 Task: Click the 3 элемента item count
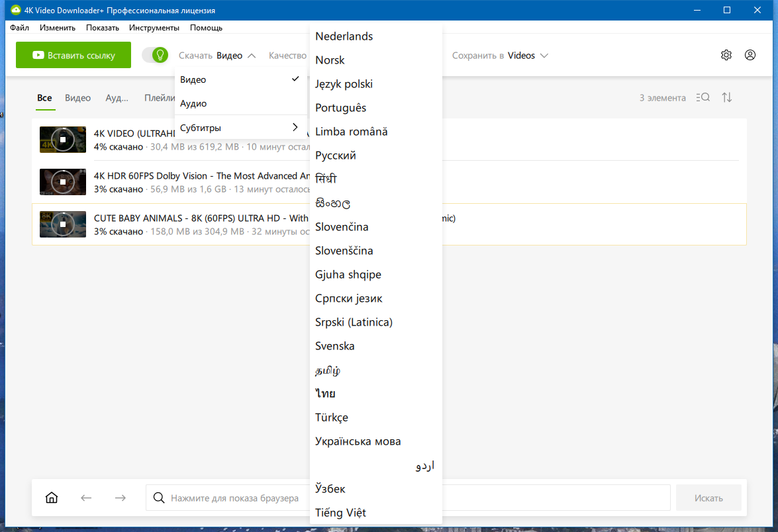click(x=662, y=98)
